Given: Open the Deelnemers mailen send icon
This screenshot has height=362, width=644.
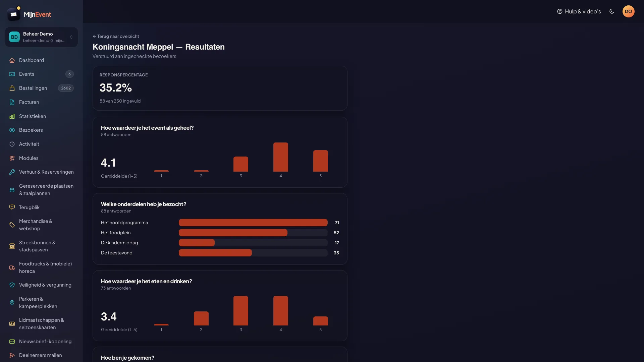Looking at the screenshot, I should 12,355.
